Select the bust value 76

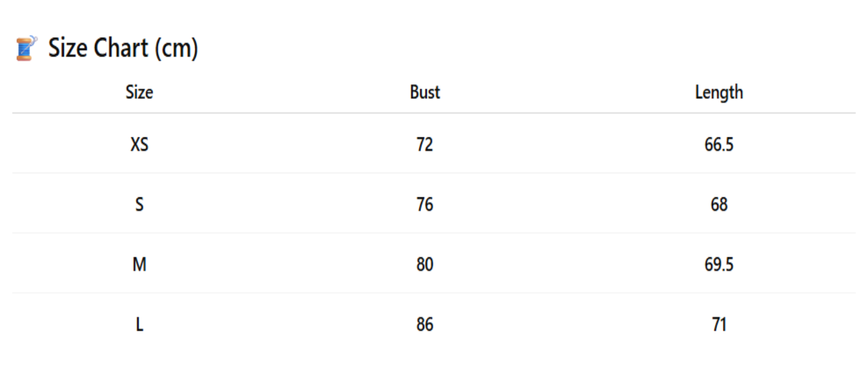(425, 204)
